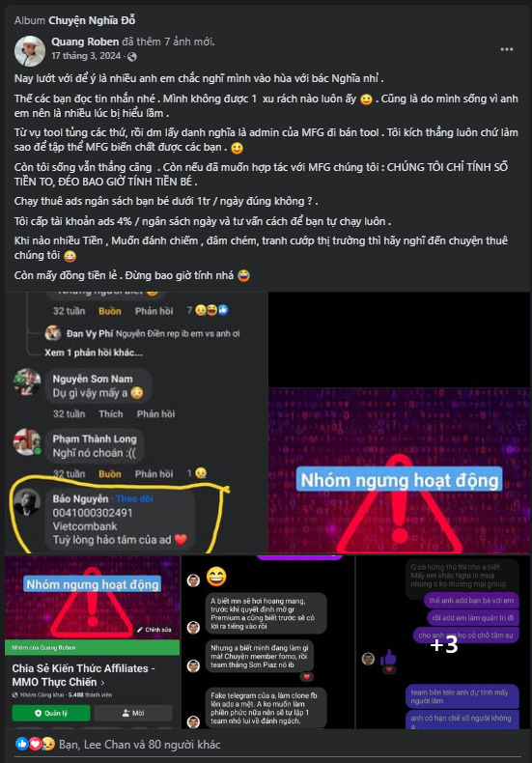Open Quang Roben's profile name link
The image size is (532, 763).
[85, 42]
